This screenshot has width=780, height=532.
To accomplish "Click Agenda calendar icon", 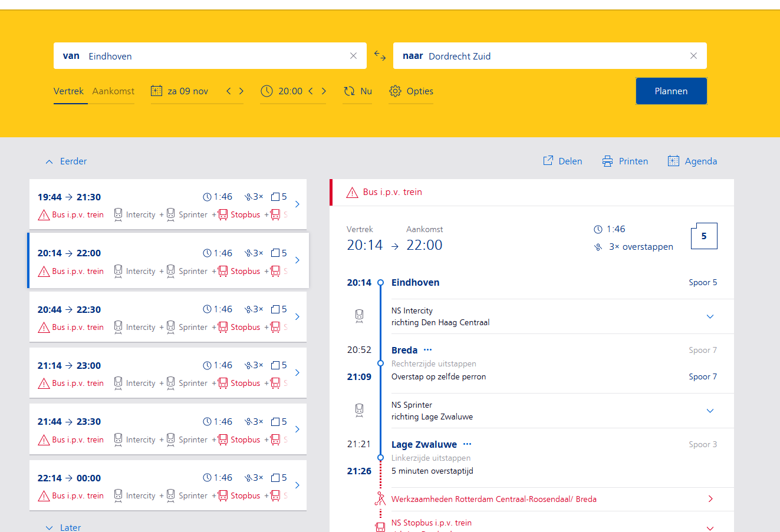I will point(673,161).
